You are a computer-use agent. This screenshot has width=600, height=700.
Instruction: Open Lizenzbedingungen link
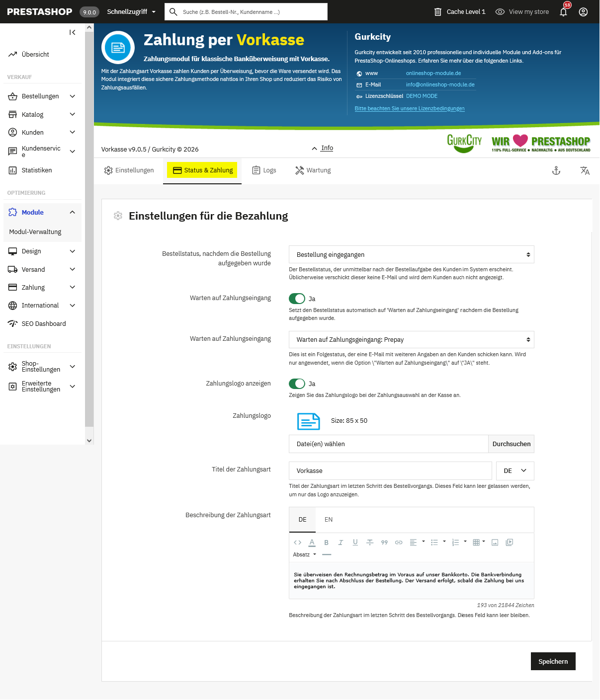[410, 109]
